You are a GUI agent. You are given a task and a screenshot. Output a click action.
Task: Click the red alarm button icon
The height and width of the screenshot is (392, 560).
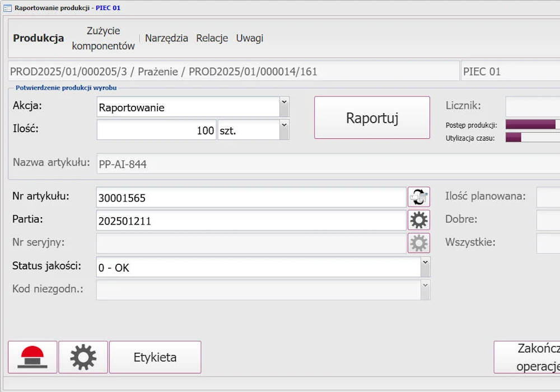pyautogui.click(x=32, y=357)
